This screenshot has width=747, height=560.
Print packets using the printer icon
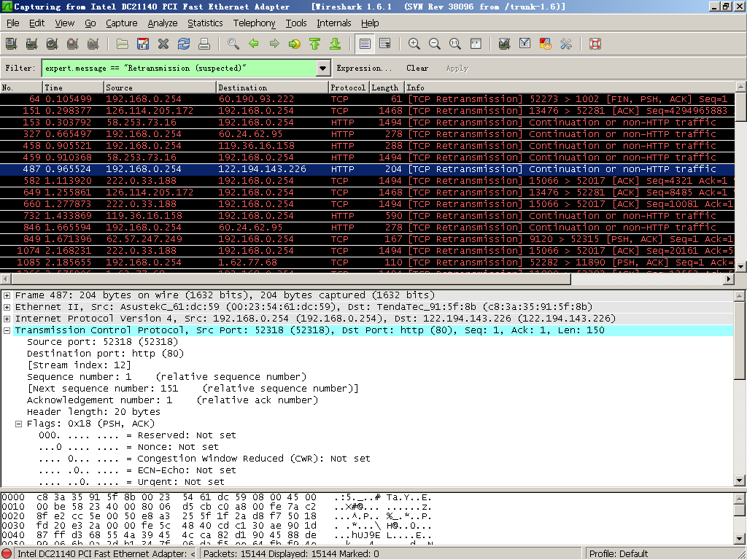[204, 44]
